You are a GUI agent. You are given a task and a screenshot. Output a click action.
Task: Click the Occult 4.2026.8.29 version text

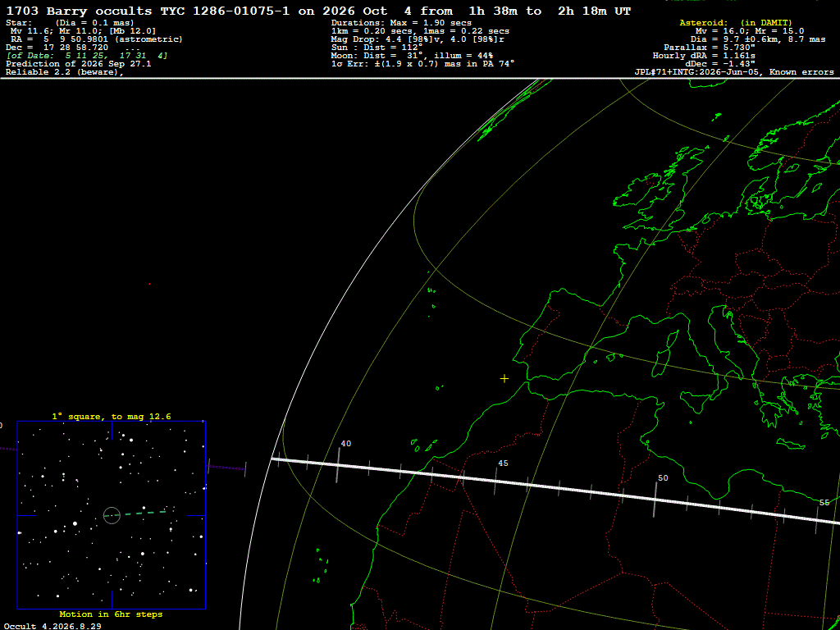[x=52, y=626]
